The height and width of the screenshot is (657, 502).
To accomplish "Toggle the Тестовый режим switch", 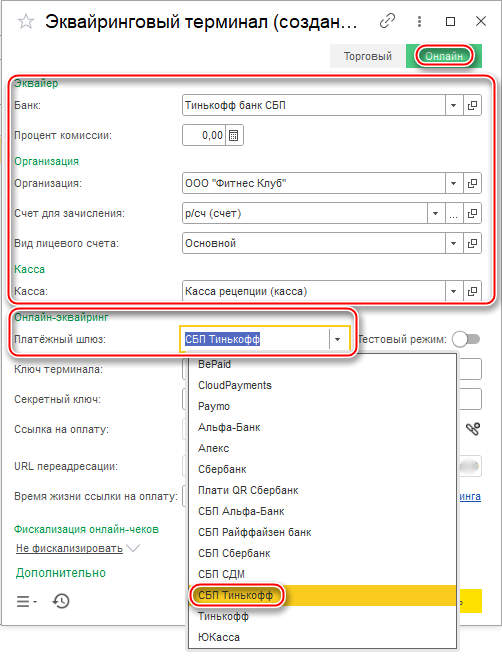I will pyautogui.click(x=466, y=339).
